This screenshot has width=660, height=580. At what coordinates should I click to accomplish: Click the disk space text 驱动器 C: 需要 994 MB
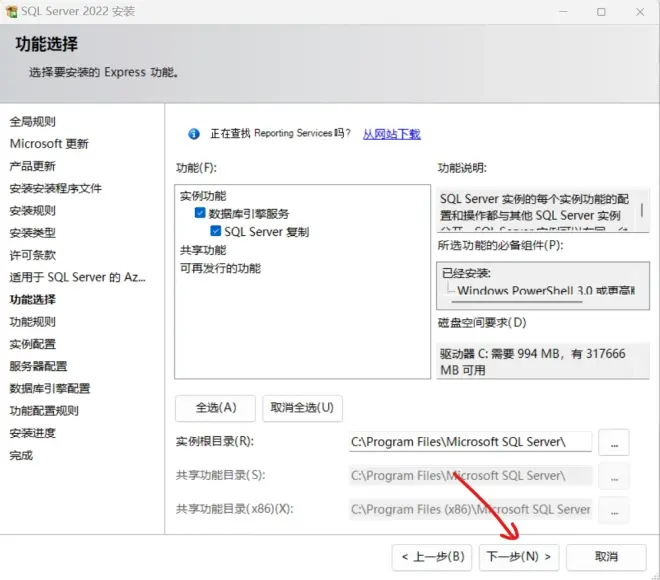tap(532, 362)
